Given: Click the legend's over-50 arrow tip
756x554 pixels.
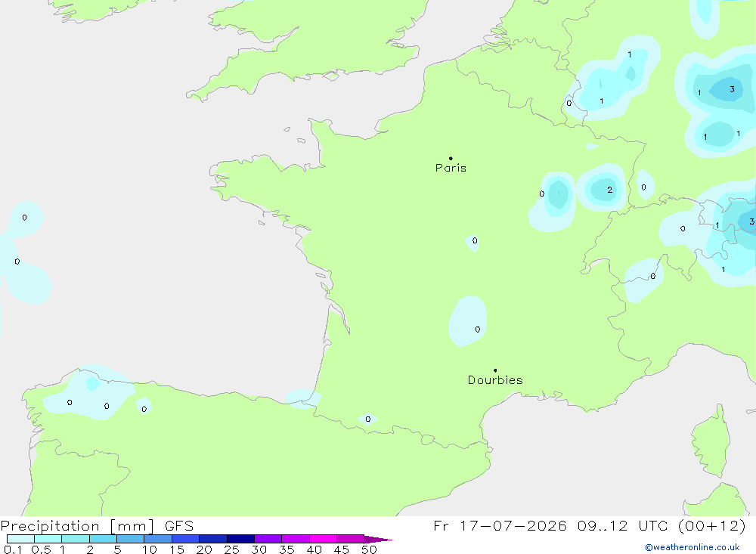Looking at the screenshot, I should [x=379, y=539].
